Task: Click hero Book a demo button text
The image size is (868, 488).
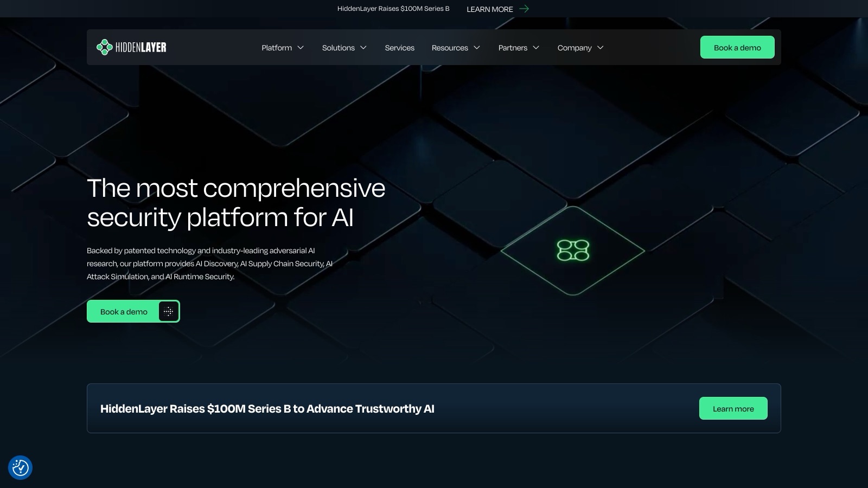Action: coord(124,312)
